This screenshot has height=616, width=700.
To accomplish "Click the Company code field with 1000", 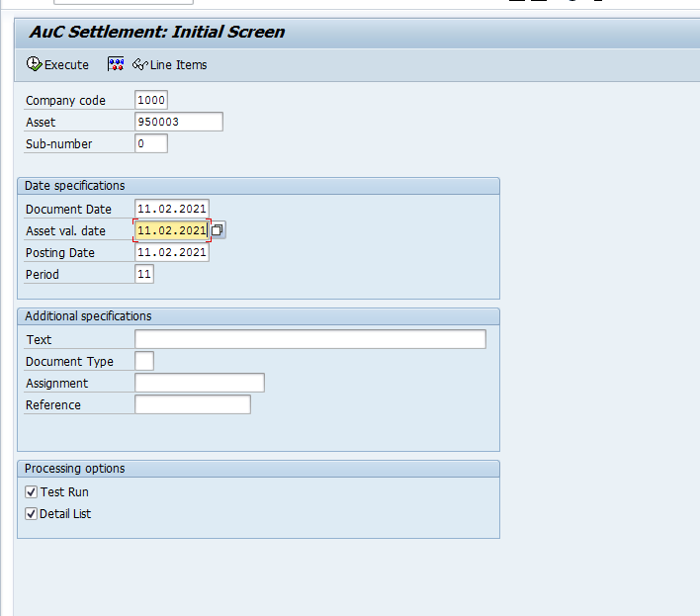I will pyautogui.click(x=151, y=100).
